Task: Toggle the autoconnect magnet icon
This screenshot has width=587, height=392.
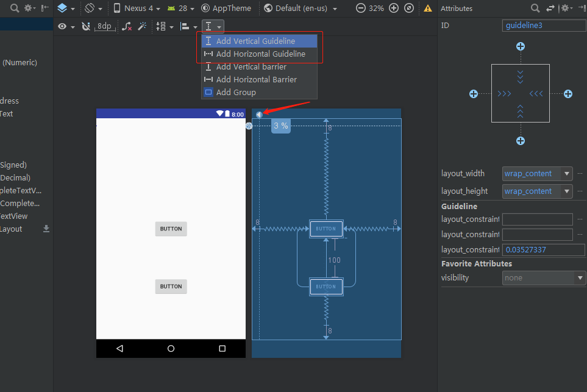Action: pos(86,26)
